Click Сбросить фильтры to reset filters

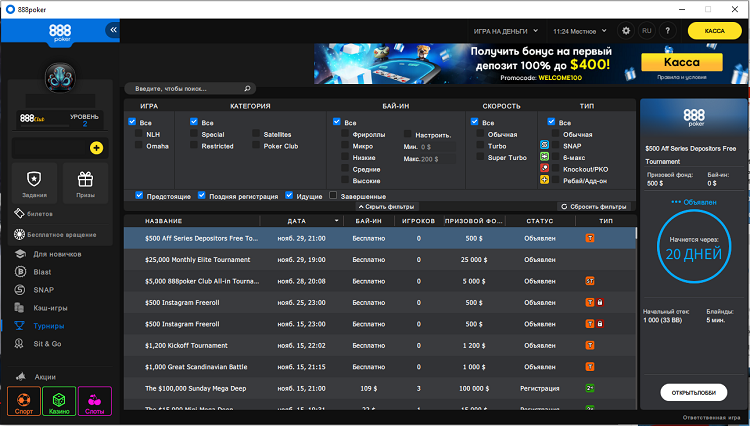(594, 206)
